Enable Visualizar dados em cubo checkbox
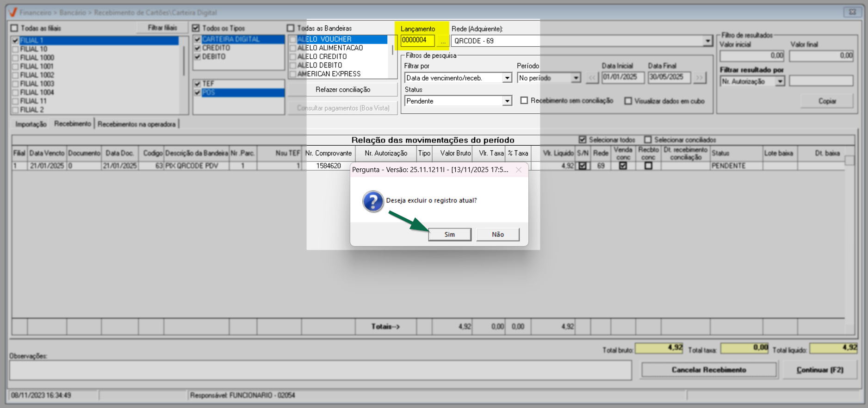Image resolution: width=868 pixels, height=408 pixels. pyautogui.click(x=628, y=101)
